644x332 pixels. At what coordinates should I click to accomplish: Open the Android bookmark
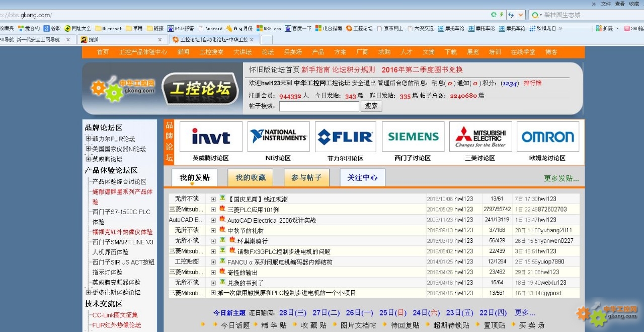(210, 29)
